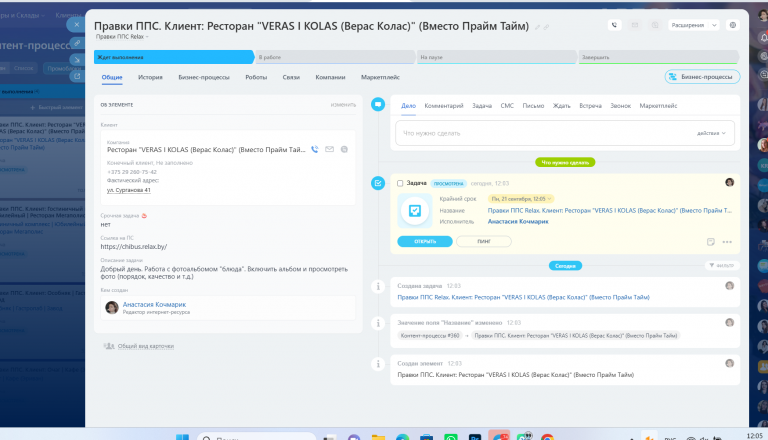
Task: Open the Windows Start menu
Action: click(182, 437)
